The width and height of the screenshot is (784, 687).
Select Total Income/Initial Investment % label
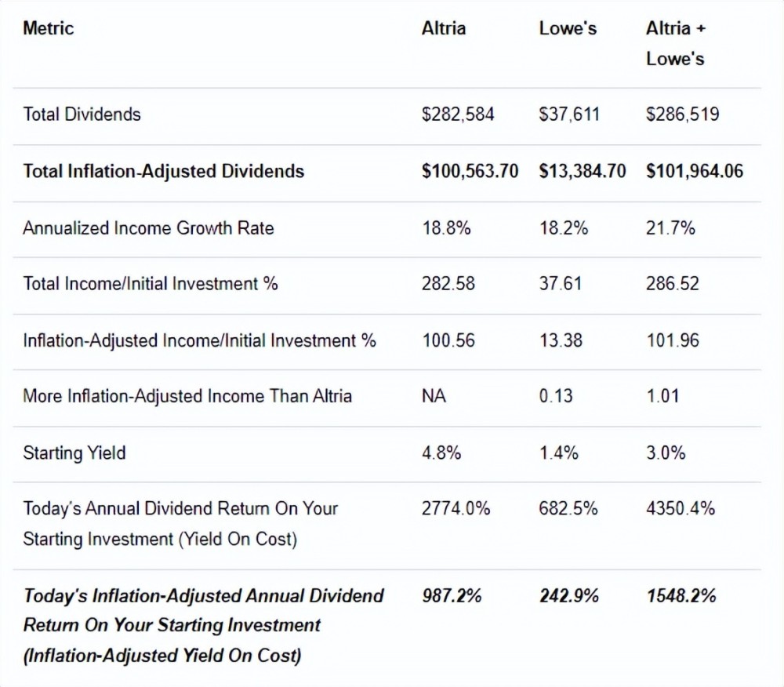coord(151,284)
